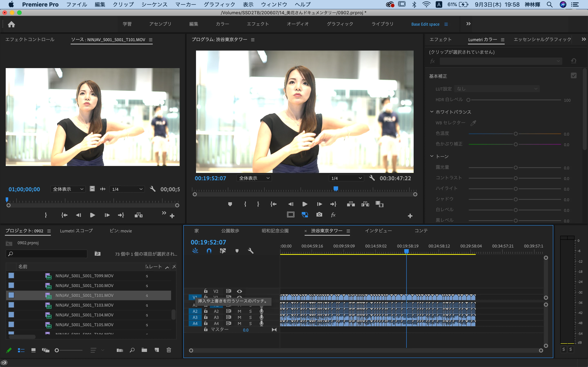Screen dimensions: 588x367
Task: Open the シーケンス menu
Action: click(154, 4)
